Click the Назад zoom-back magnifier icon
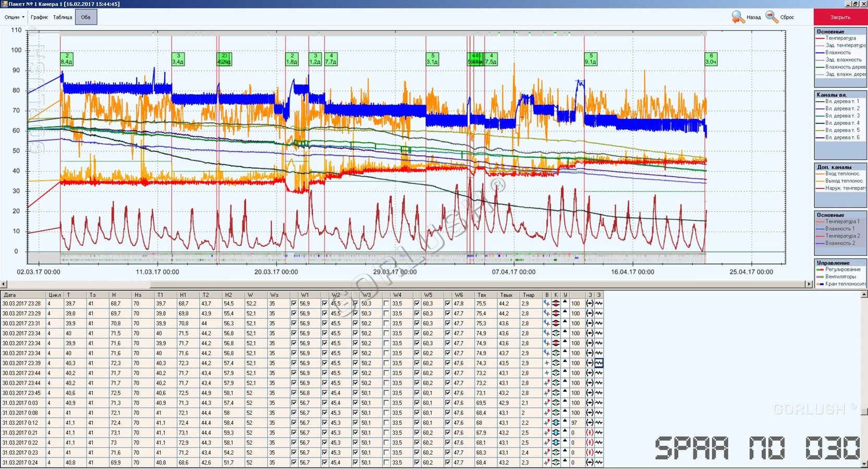The width and height of the screenshot is (868, 469). pyautogui.click(x=738, y=17)
